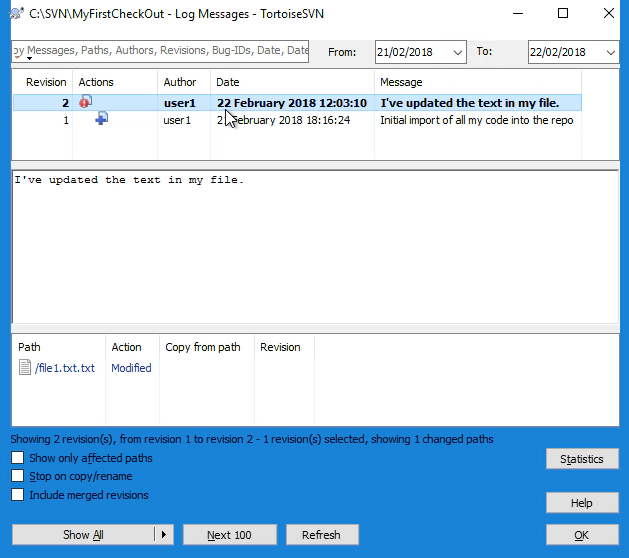Screen dimensions: 629x558
Task: Click the TortoiseSVN turtle icon in title bar
Action: [17, 13]
